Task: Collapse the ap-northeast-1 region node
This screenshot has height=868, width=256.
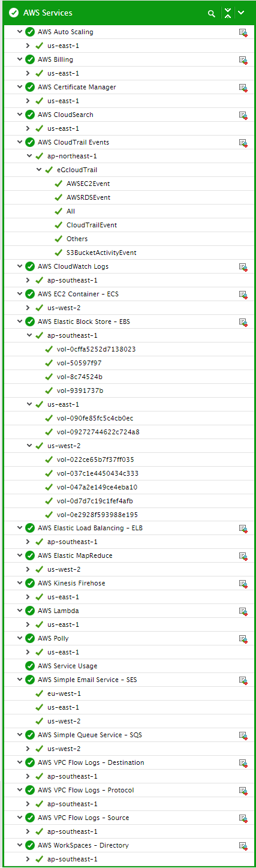Action: click(29, 156)
